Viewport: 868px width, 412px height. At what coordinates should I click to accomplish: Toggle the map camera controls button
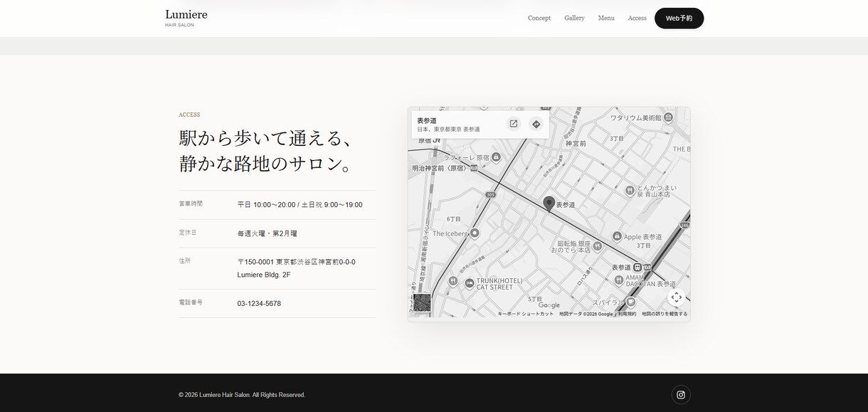coord(677,297)
